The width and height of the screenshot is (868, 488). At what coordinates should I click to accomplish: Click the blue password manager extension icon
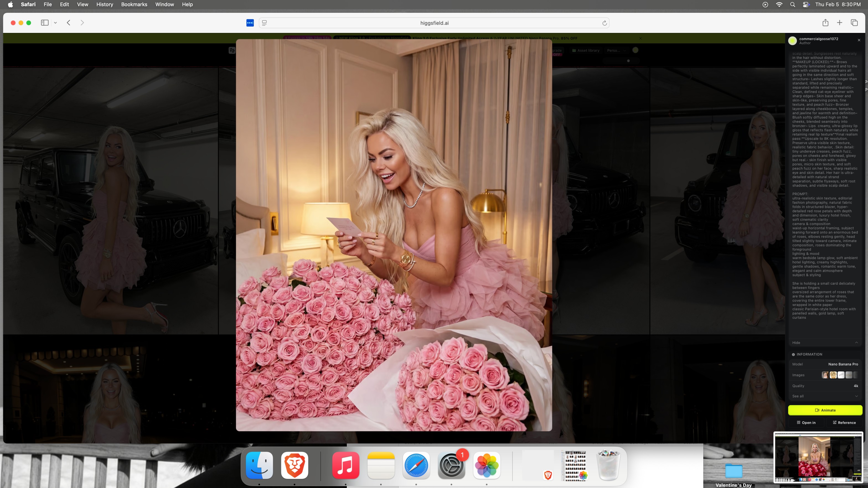[250, 23]
